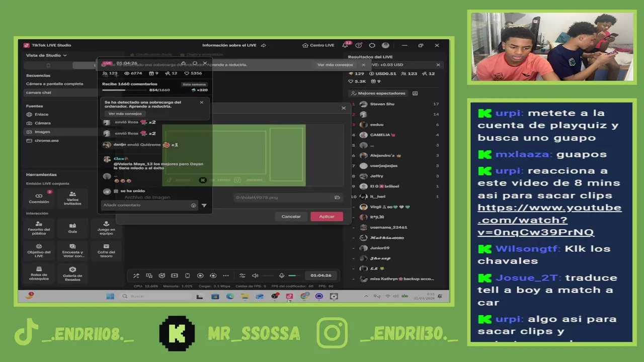Viewport: 644px width, 362px height.
Task: Open Objetivo del LIVE tool
Action: pyautogui.click(x=39, y=250)
